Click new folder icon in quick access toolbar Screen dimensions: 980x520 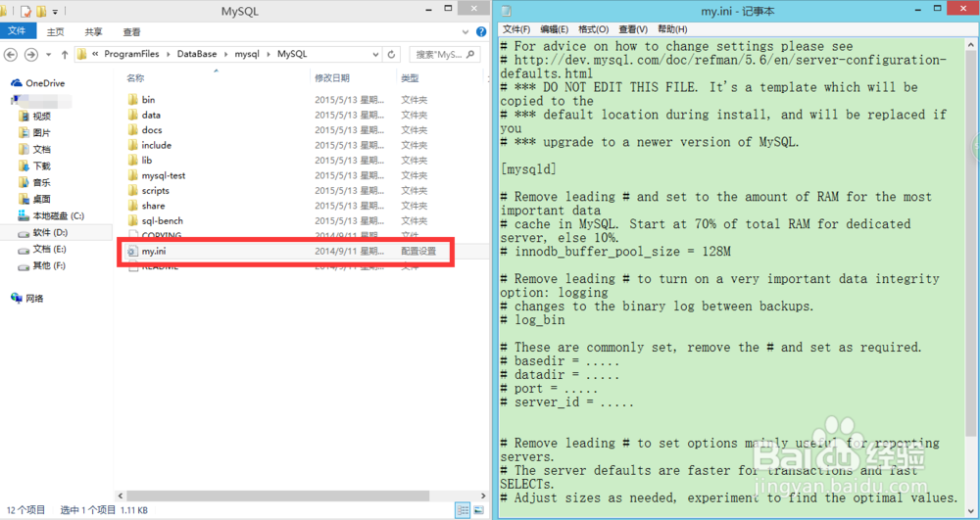pyautogui.click(x=40, y=11)
